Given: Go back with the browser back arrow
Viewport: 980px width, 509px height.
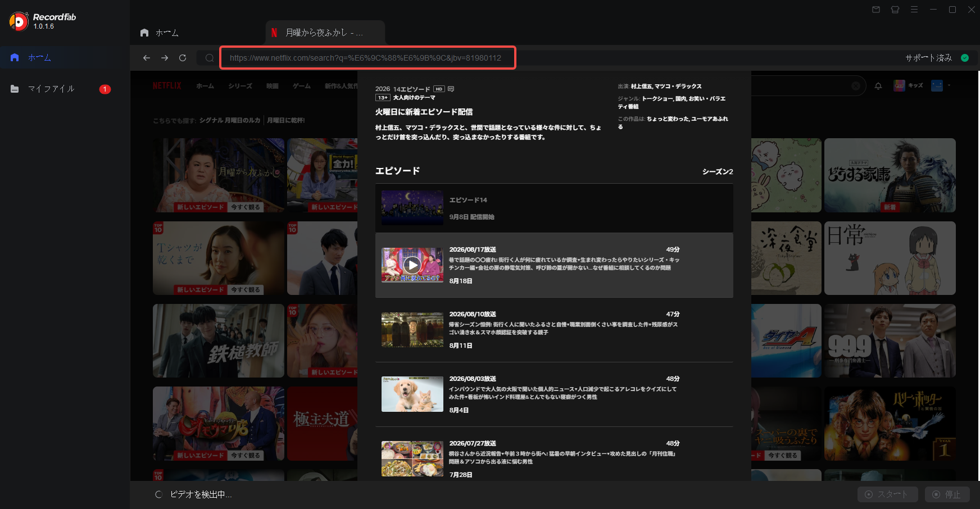Looking at the screenshot, I should coord(147,58).
